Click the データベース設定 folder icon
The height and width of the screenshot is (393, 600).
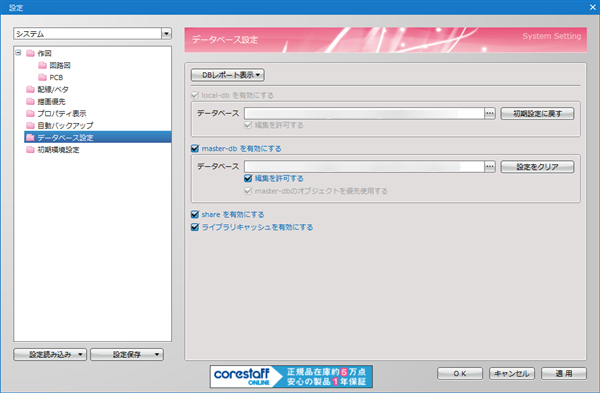click(x=30, y=137)
